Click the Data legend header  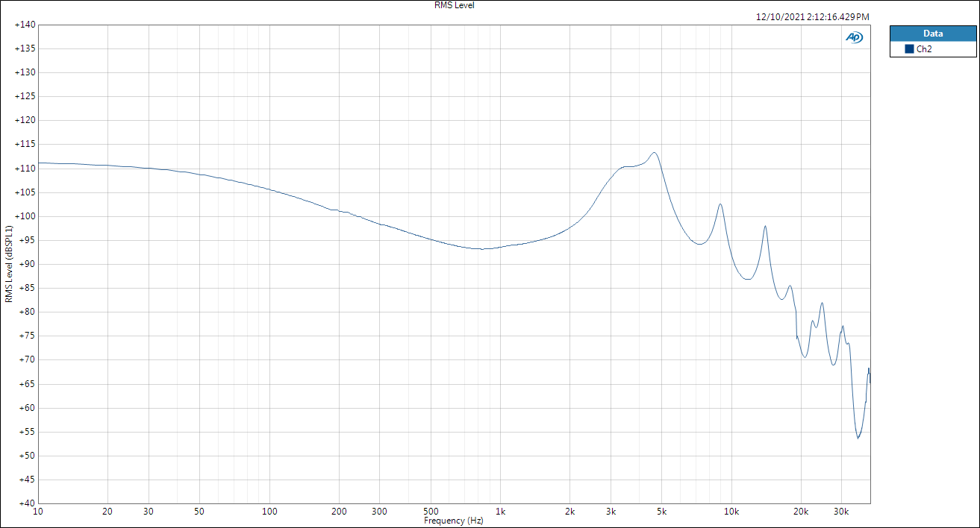932,34
